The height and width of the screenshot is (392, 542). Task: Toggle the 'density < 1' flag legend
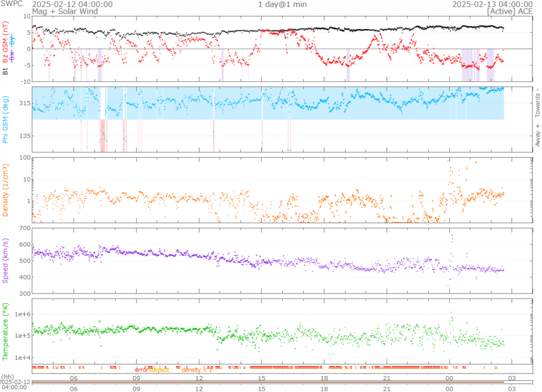pos(197,370)
